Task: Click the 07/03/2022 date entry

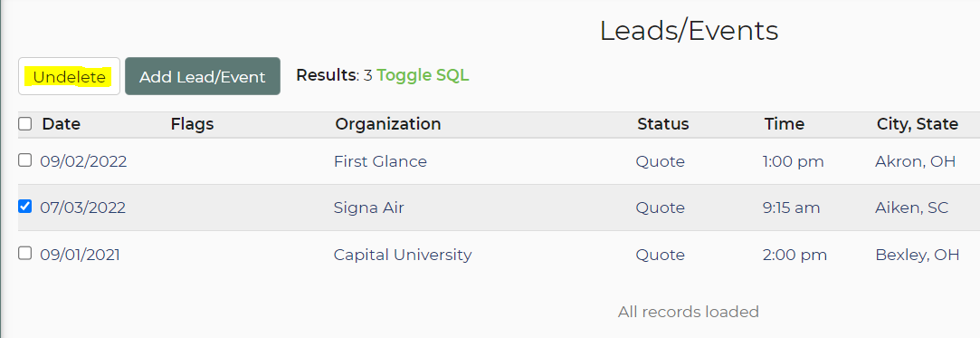Action: pos(83,208)
